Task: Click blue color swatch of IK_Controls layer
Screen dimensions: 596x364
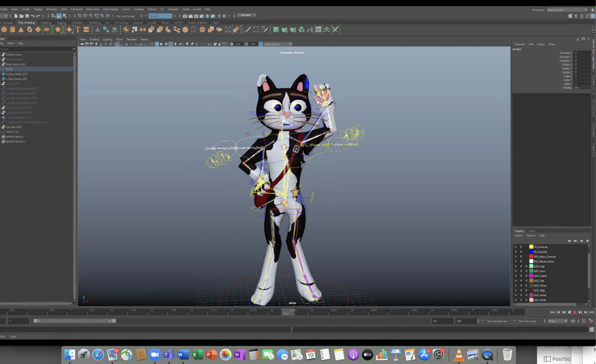Action: [x=531, y=252]
